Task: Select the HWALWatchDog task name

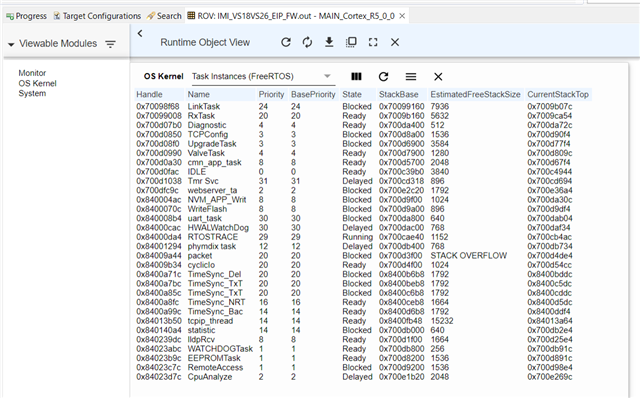Action: pos(218,228)
